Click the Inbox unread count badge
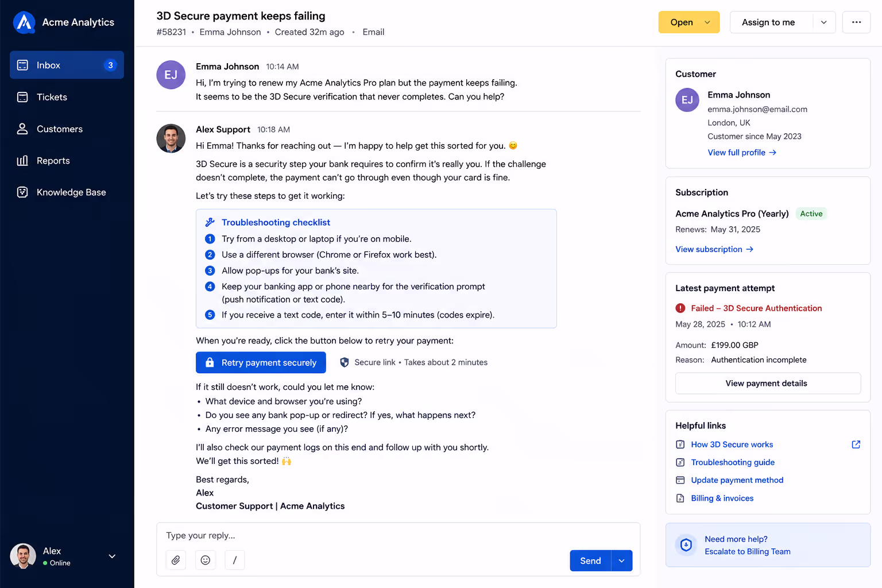The width and height of the screenshot is (882, 588). [x=110, y=65]
